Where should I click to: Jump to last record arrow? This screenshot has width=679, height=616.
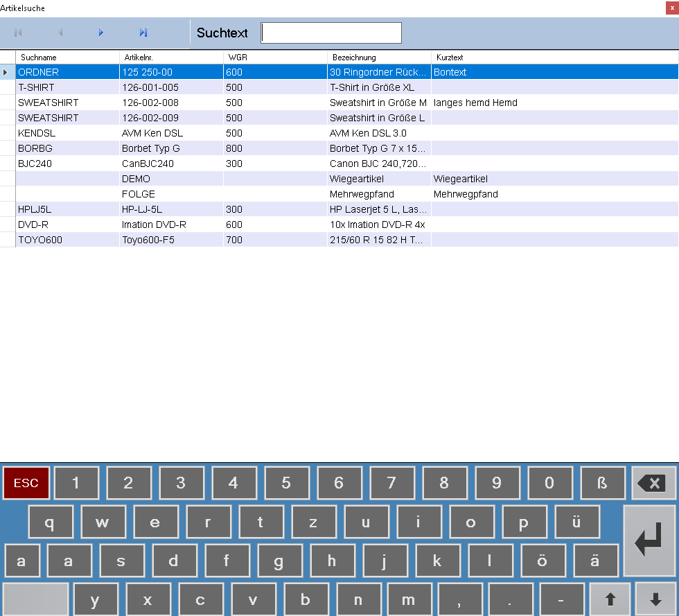point(143,33)
